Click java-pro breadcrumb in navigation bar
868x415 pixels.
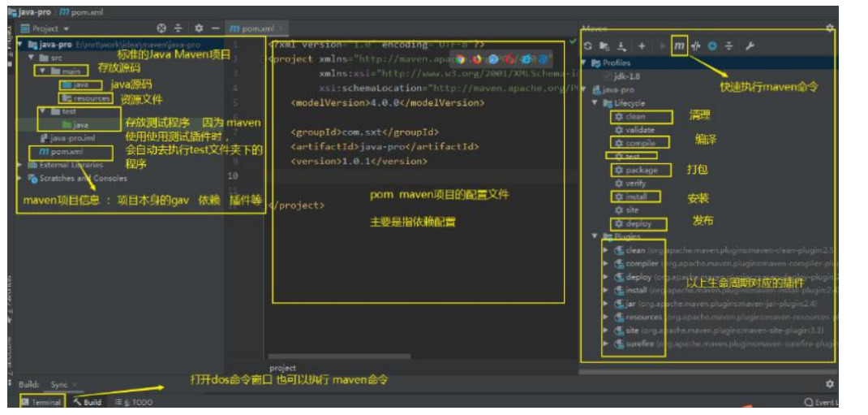click(x=31, y=11)
